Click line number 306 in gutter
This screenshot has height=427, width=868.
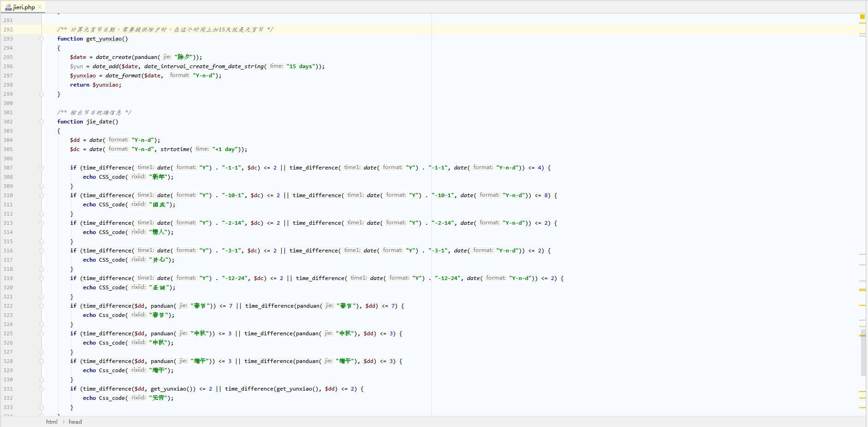pyautogui.click(x=8, y=158)
